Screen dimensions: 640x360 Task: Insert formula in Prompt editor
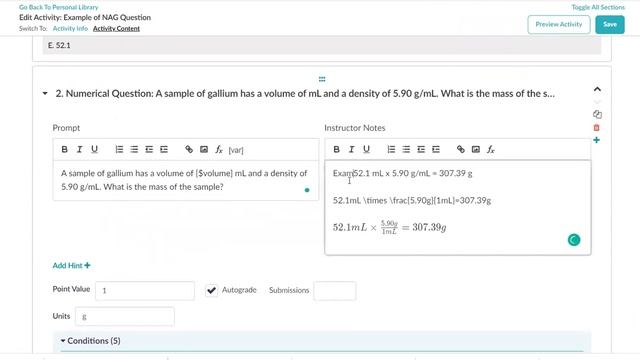[219, 149]
